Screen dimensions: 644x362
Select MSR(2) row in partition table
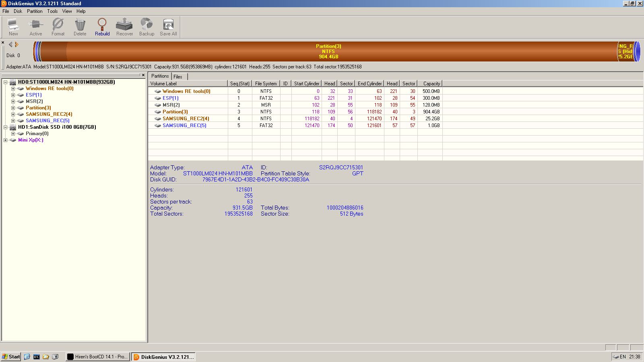[295, 105]
